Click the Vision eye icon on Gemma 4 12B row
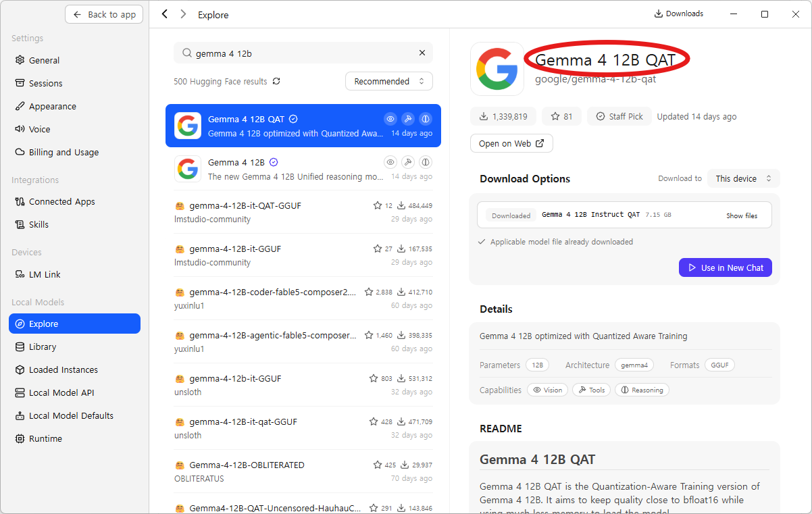Screen dimensions: 812x514 (x=390, y=162)
